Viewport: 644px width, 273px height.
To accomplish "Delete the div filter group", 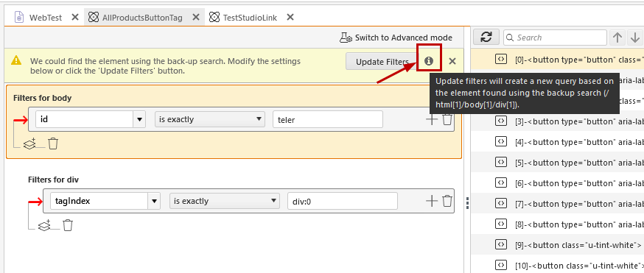I will (x=68, y=225).
